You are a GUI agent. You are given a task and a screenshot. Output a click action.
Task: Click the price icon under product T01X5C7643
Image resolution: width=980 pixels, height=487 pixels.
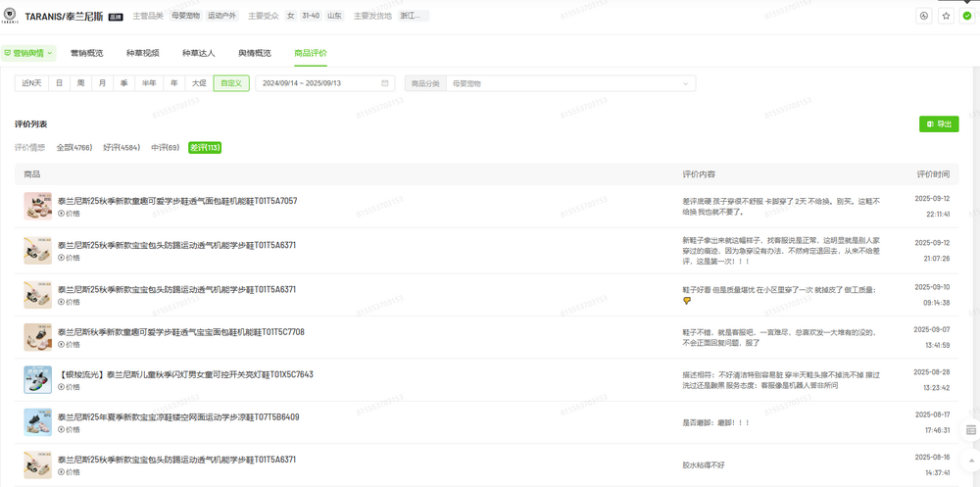point(61,387)
